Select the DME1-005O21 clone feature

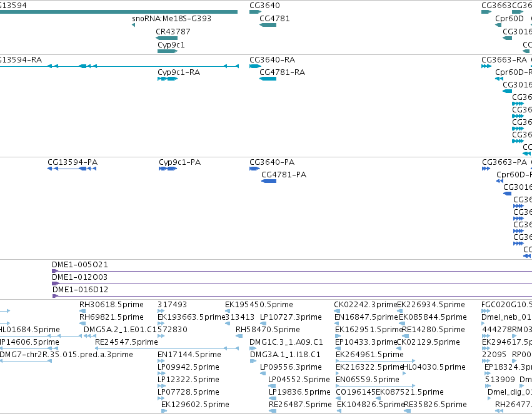pyautogui.click(x=292, y=271)
